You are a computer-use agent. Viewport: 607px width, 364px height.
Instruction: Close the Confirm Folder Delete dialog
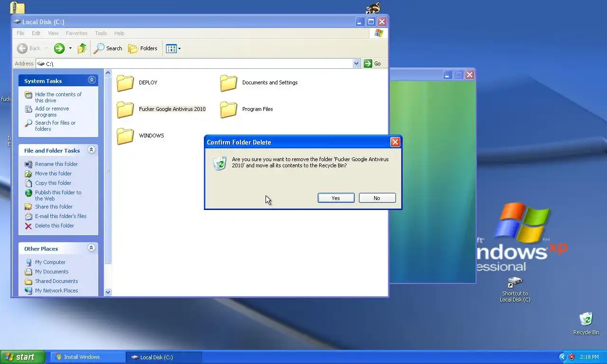point(395,142)
